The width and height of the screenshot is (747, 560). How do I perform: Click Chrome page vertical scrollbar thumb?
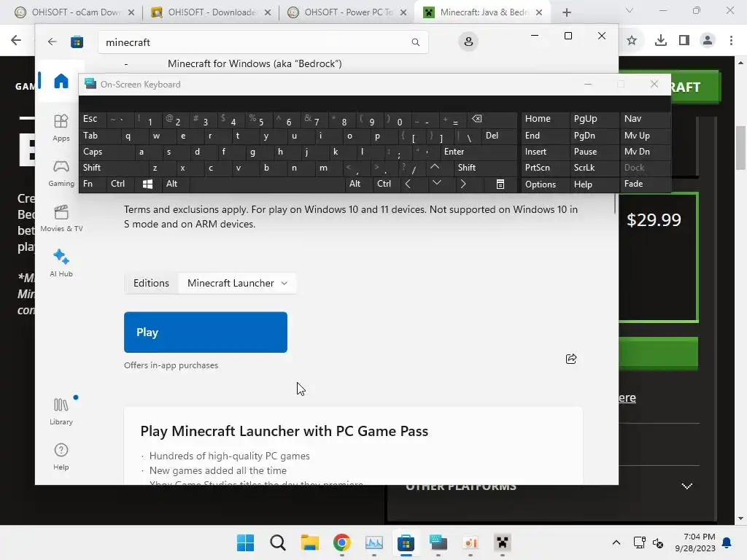[x=740, y=147]
